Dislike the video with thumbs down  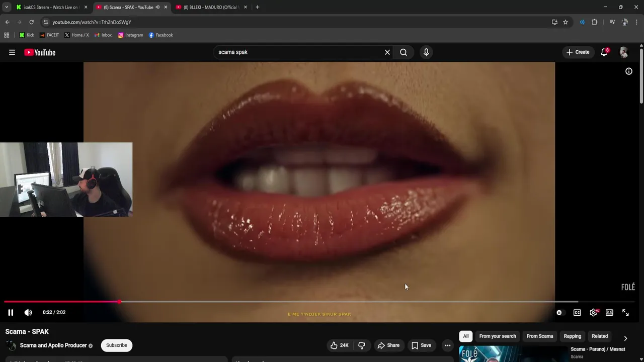362,345
